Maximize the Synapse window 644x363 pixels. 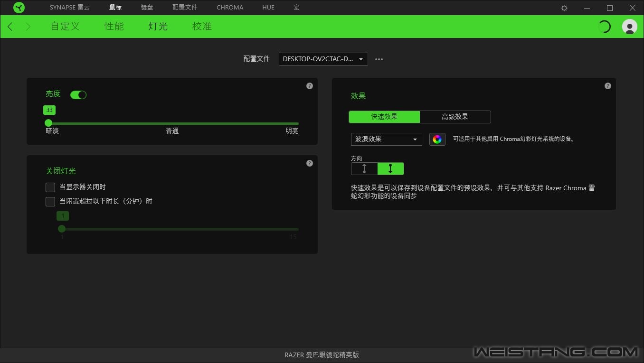coord(610,8)
